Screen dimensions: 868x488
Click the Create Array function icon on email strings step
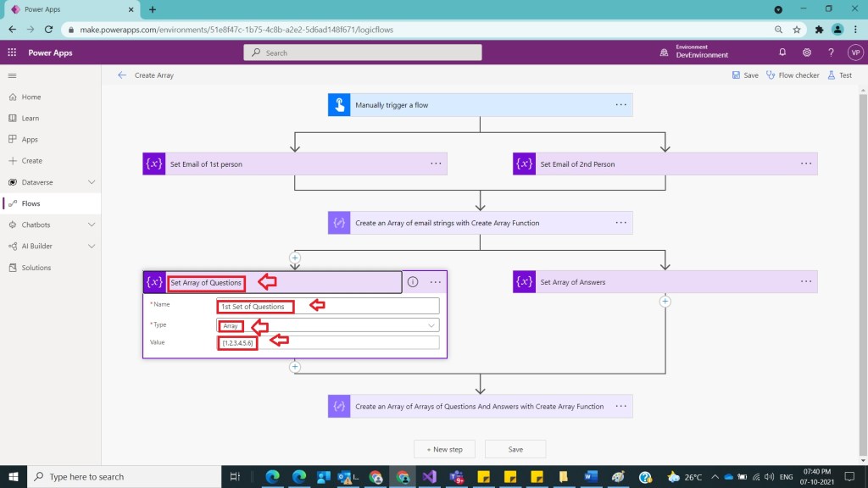pos(338,222)
